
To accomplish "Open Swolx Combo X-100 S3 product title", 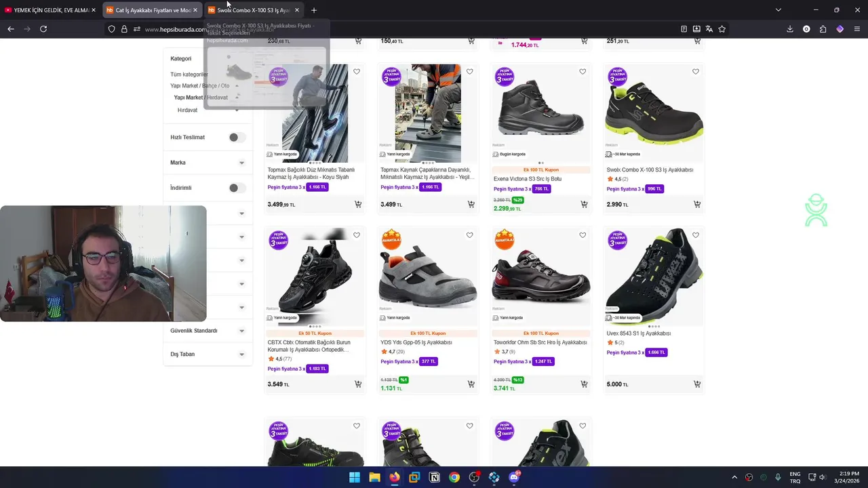I will click(x=650, y=170).
